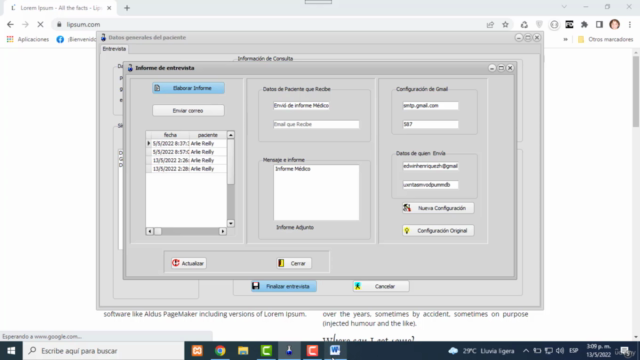Open the green Camtasia taskbar icon

266,351
